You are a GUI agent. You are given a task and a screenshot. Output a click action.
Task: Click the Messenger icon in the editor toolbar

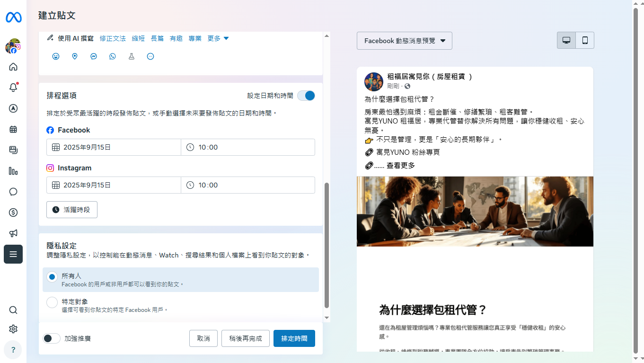[x=94, y=56]
